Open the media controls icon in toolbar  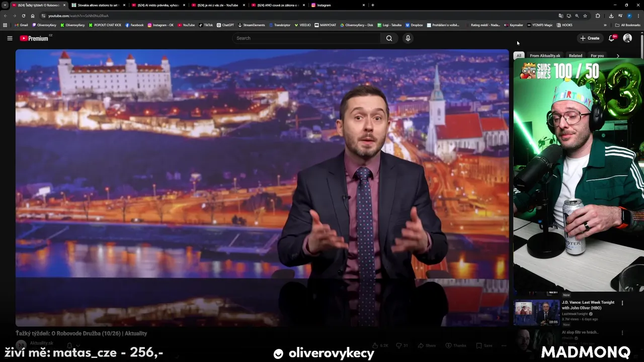621,16
